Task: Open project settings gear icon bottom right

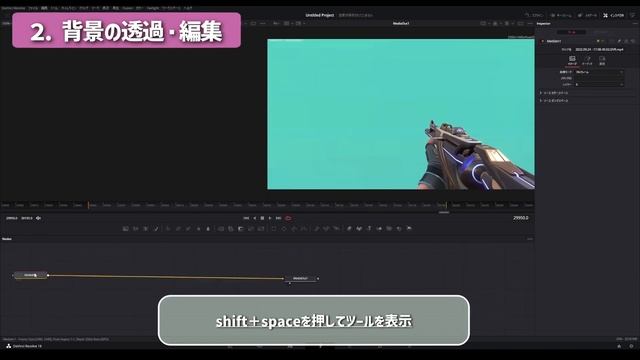Action: [x=631, y=346]
